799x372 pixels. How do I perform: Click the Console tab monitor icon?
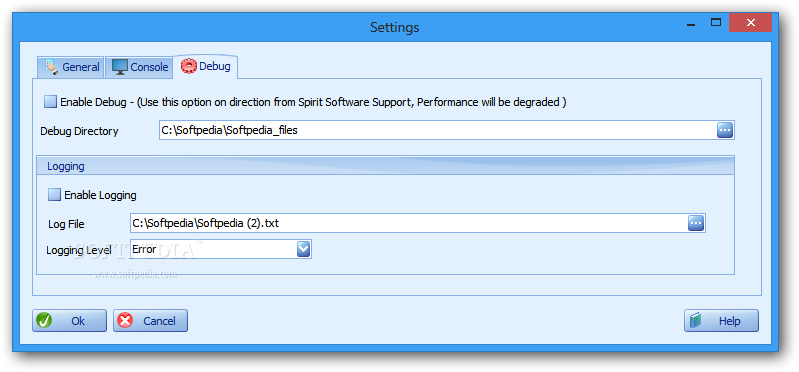[120, 67]
